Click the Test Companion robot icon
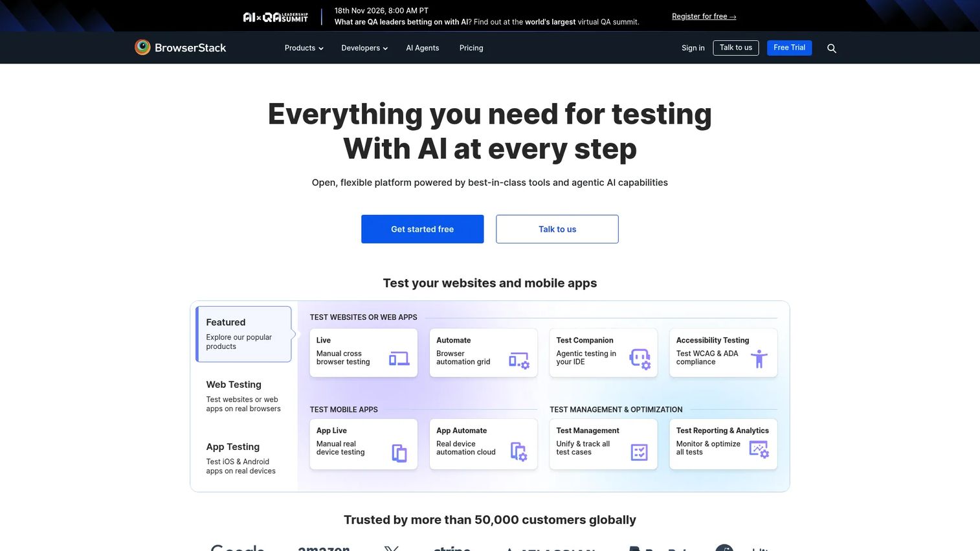 (x=640, y=359)
